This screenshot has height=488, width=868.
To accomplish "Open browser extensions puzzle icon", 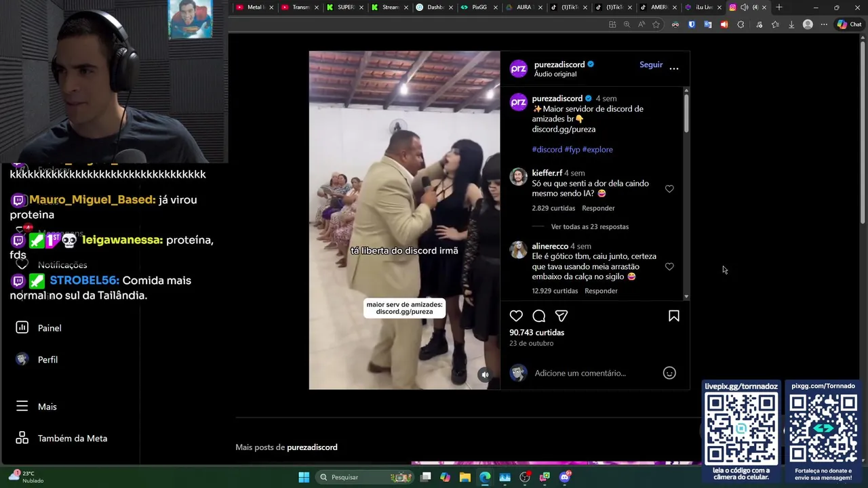I will point(741,24).
